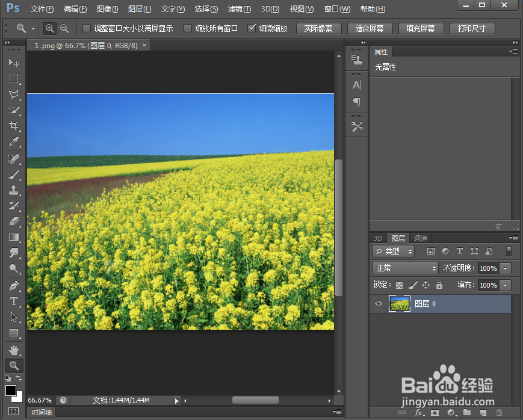
Task: Add a layer mask
Action: 435,413
